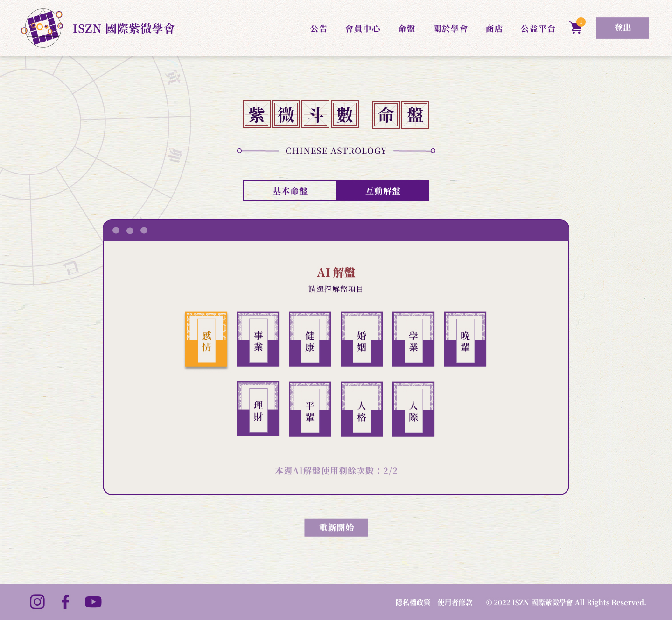The image size is (672, 620).
Task: Click the CHINESE ASTROLOGY subtitle
Action: click(336, 151)
